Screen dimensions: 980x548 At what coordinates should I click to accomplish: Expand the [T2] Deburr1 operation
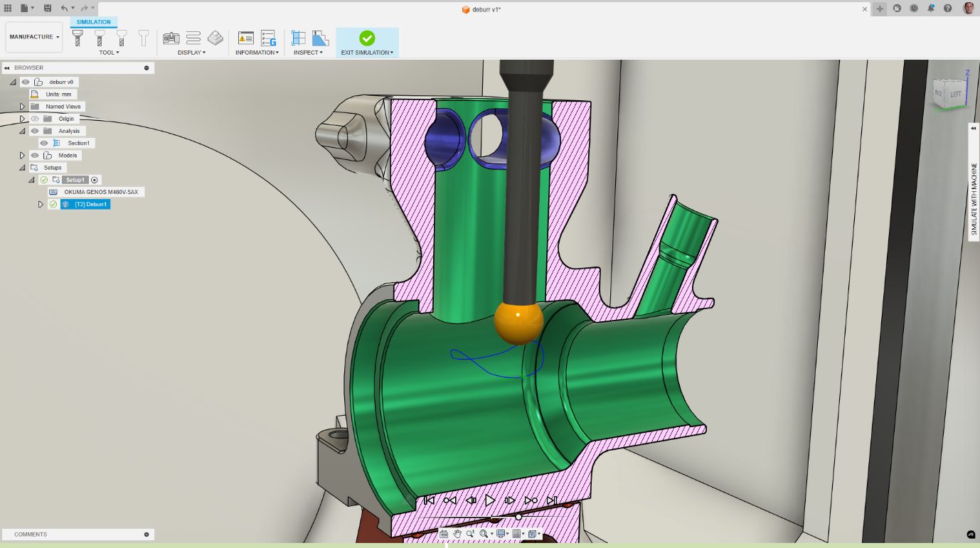(x=41, y=205)
